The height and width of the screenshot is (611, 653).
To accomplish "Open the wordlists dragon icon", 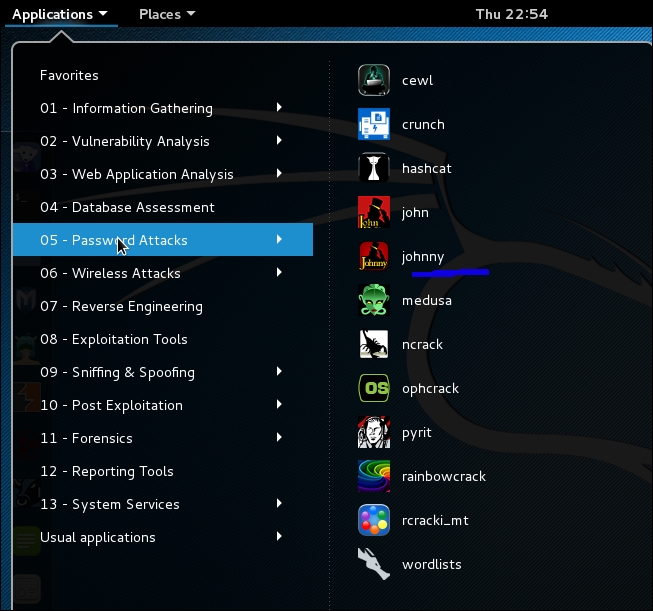I will 374,564.
